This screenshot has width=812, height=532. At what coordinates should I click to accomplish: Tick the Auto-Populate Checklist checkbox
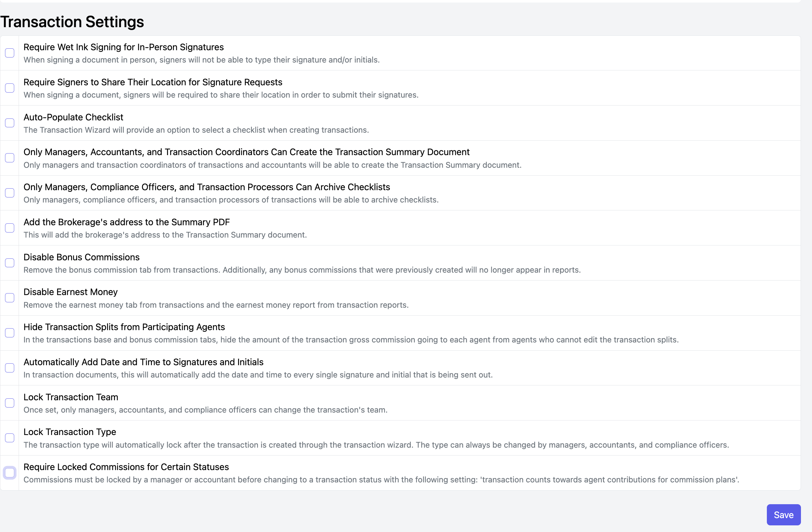click(9, 123)
